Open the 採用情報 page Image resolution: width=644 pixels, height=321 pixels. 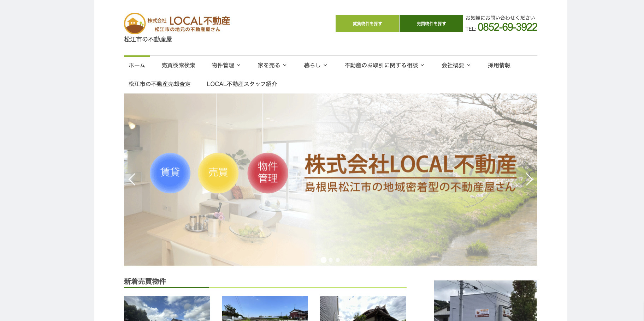point(499,65)
